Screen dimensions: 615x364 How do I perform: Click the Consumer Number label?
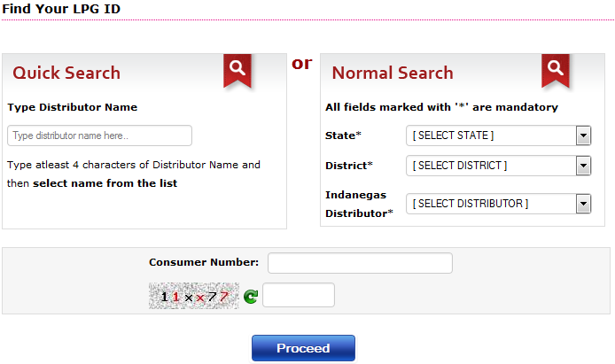tap(204, 263)
